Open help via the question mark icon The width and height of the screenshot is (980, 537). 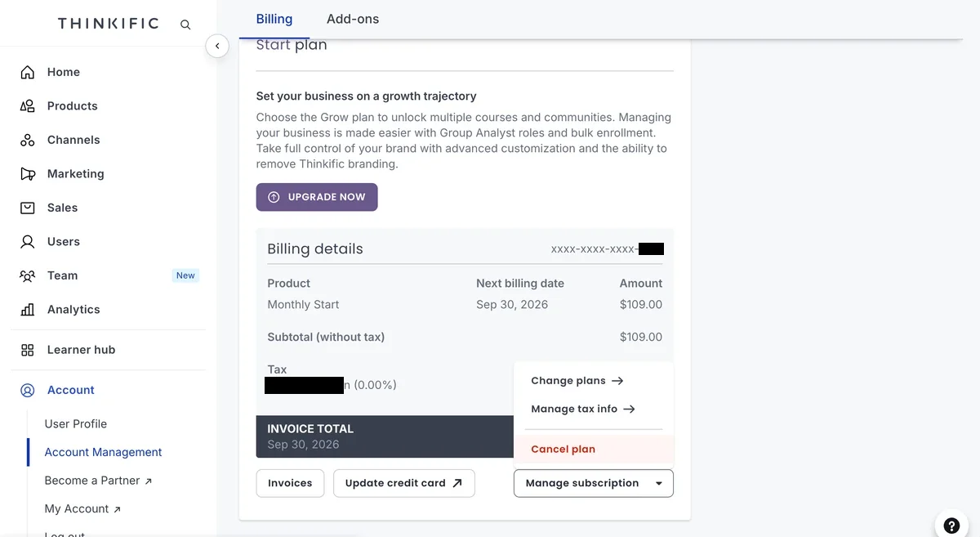[x=951, y=526]
